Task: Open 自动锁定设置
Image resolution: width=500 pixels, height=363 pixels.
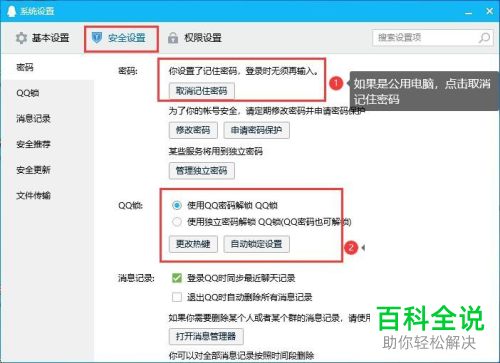Action: (256, 244)
